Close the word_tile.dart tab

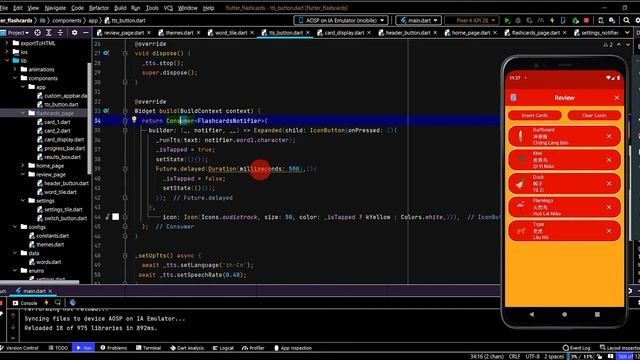click(x=252, y=33)
